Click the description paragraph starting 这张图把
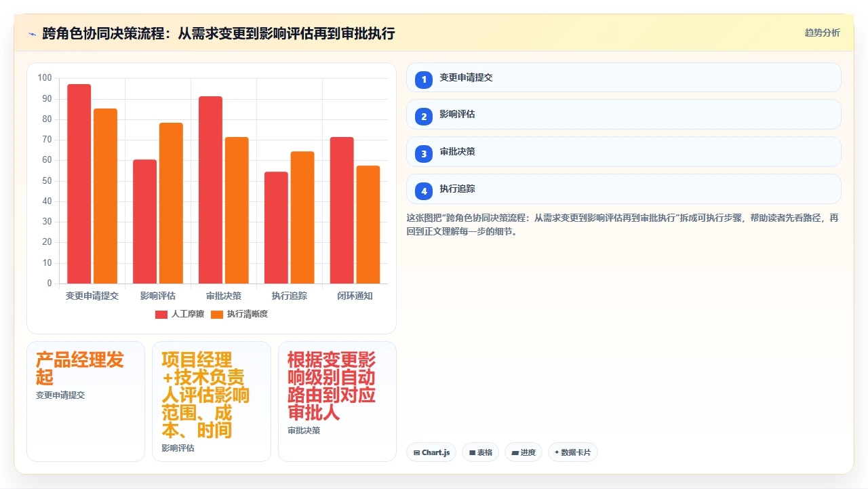The height and width of the screenshot is (489, 868). coord(623,224)
